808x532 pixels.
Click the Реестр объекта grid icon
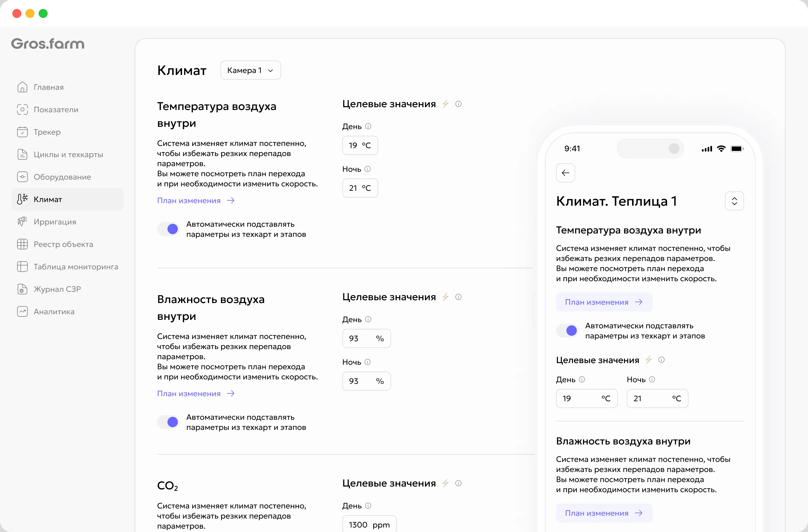pos(22,244)
